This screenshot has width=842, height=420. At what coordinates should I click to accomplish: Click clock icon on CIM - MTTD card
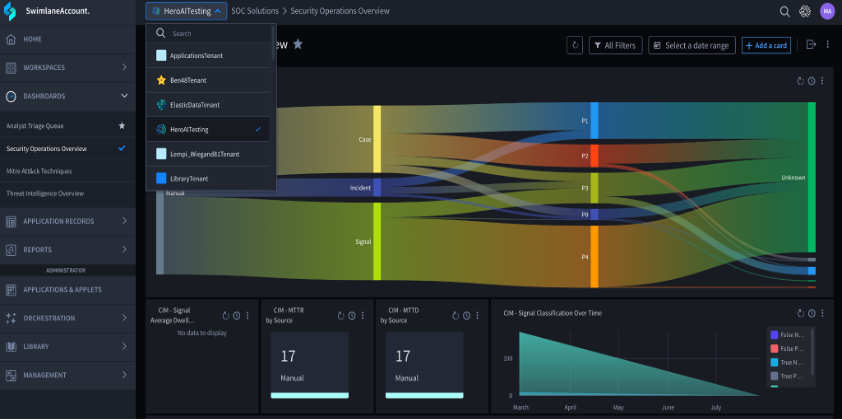[x=467, y=316]
